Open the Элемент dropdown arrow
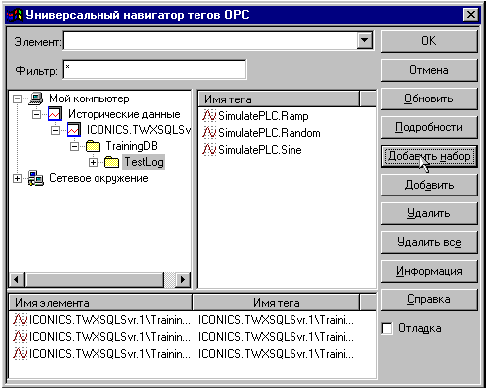Image resolution: width=487 pixels, height=389 pixels. (x=365, y=41)
